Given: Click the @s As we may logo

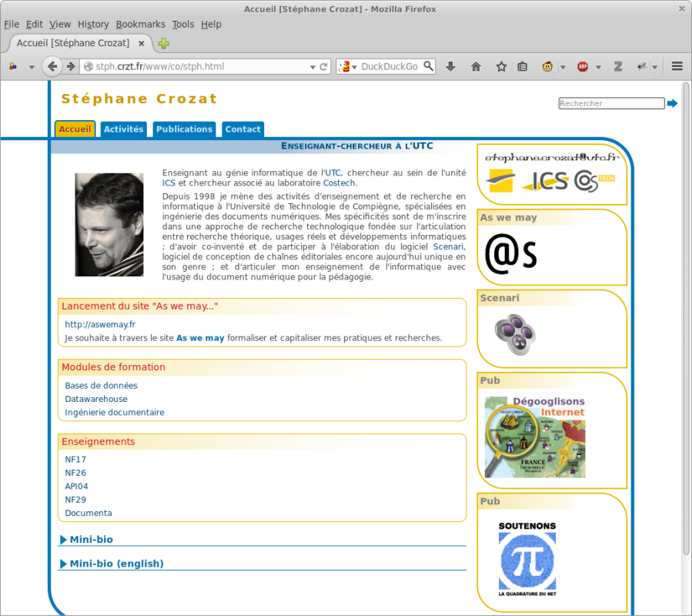Looking at the screenshot, I should 511,253.
